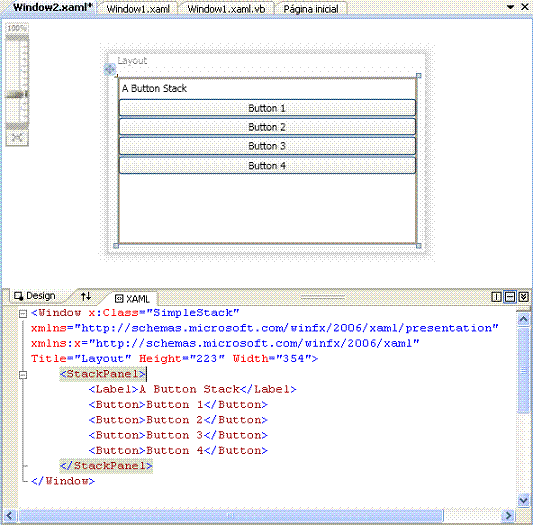Collapse the XAML pane icon
Viewport: 533px width, 525px height.
point(523,297)
